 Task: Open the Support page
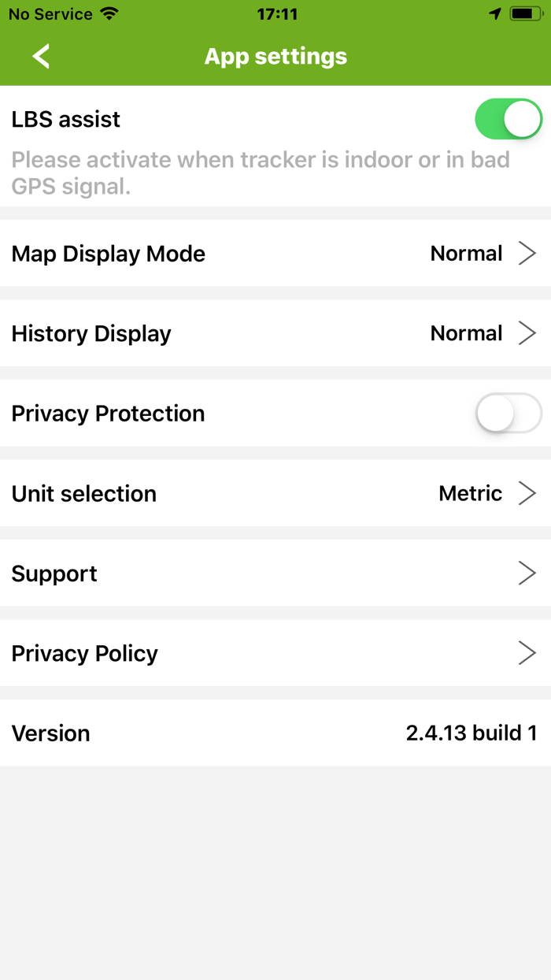(275, 573)
